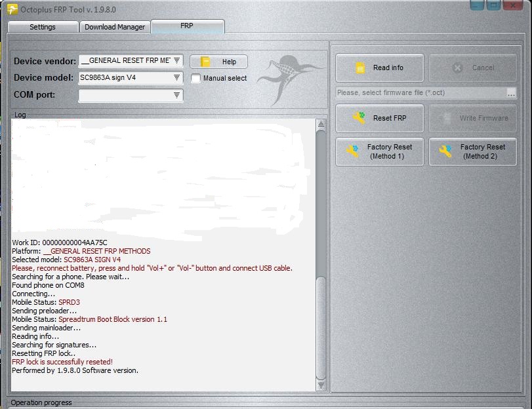Image resolution: width=532 pixels, height=409 pixels.
Task: Switch to the Download Manager tab
Action: (x=115, y=27)
